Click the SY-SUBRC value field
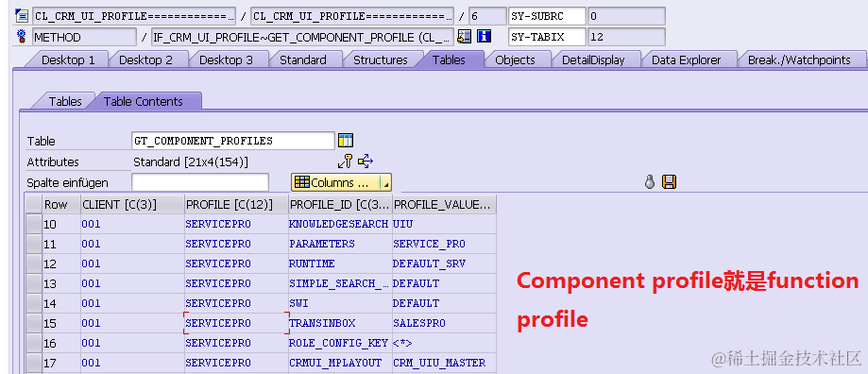The width and height of the screenshot is (868, 374). (626, 16)
